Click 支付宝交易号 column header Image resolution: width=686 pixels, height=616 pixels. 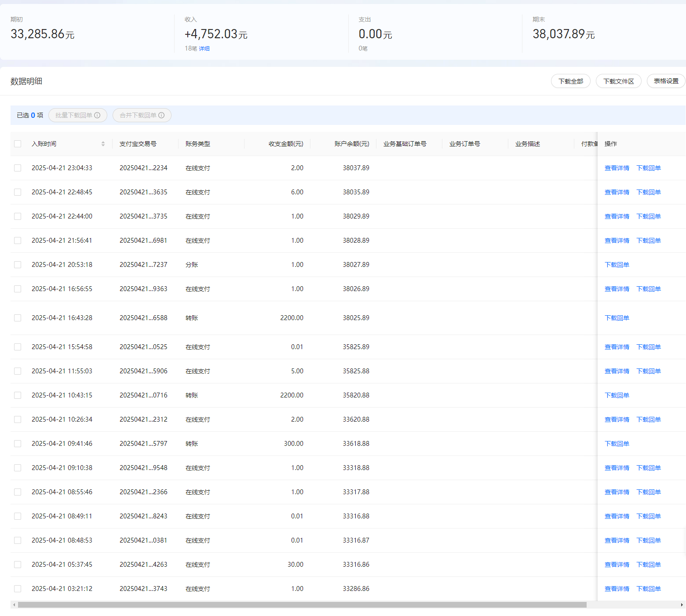pyautogui.click(x=138, y=144)
